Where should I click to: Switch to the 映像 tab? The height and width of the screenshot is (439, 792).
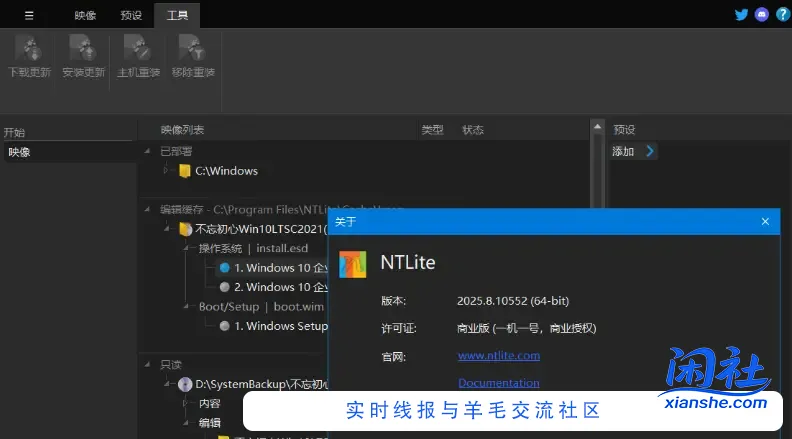tap(85, 16)
